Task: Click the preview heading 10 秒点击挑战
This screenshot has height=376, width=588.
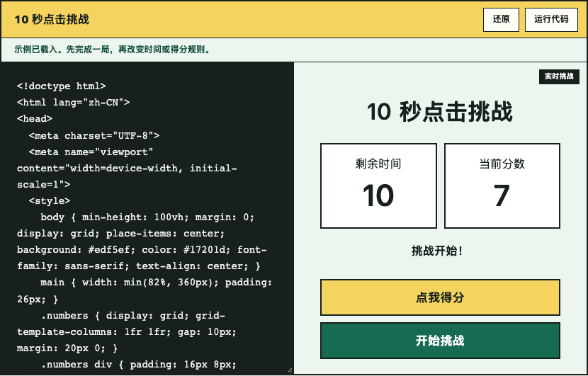Action: [x=440, y=112]
